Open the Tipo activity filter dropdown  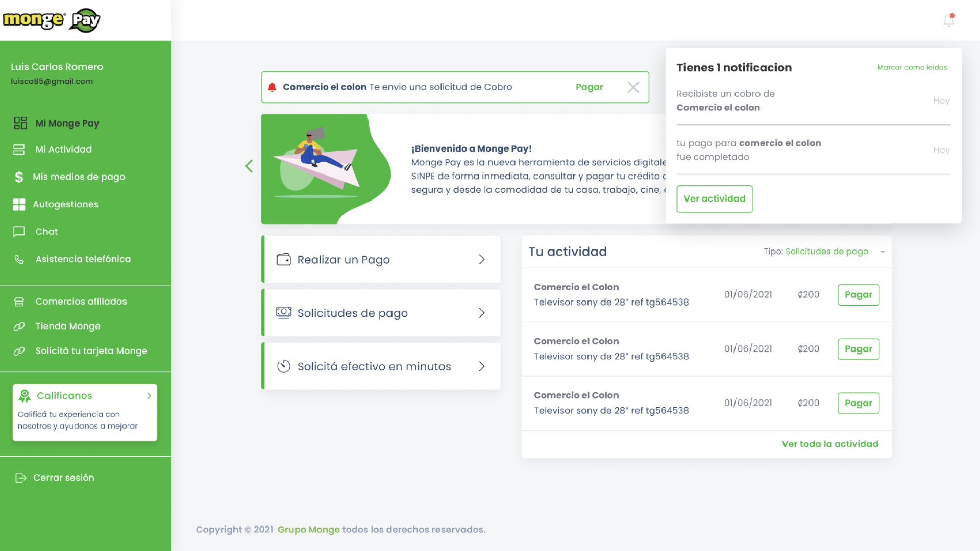point(824,252)
